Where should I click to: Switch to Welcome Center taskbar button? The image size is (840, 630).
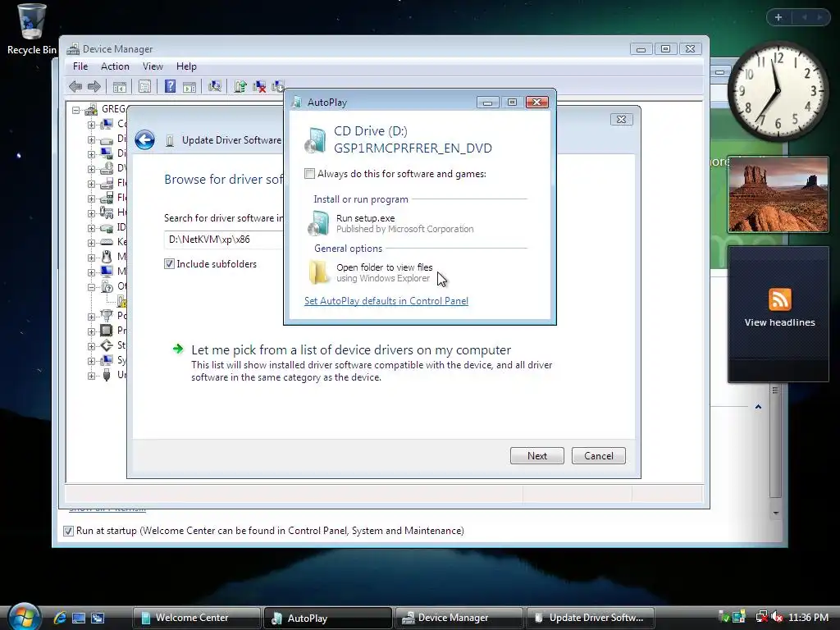pos(196,618)
